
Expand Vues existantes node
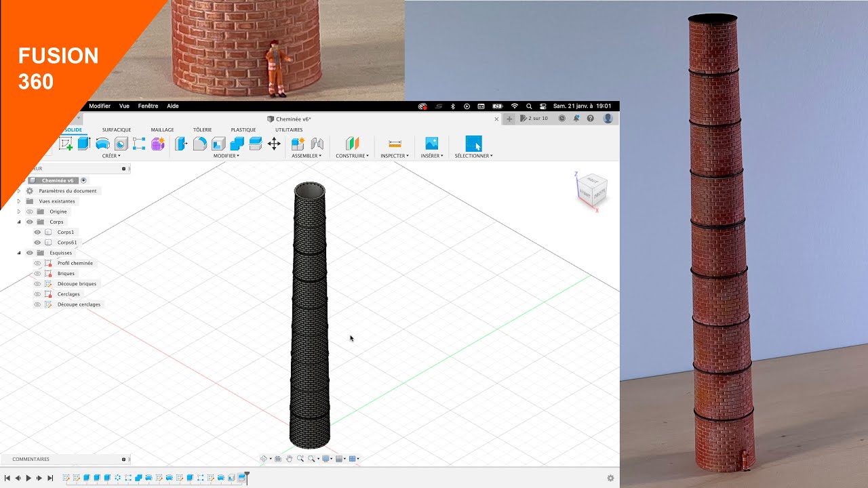coord(19,201)
